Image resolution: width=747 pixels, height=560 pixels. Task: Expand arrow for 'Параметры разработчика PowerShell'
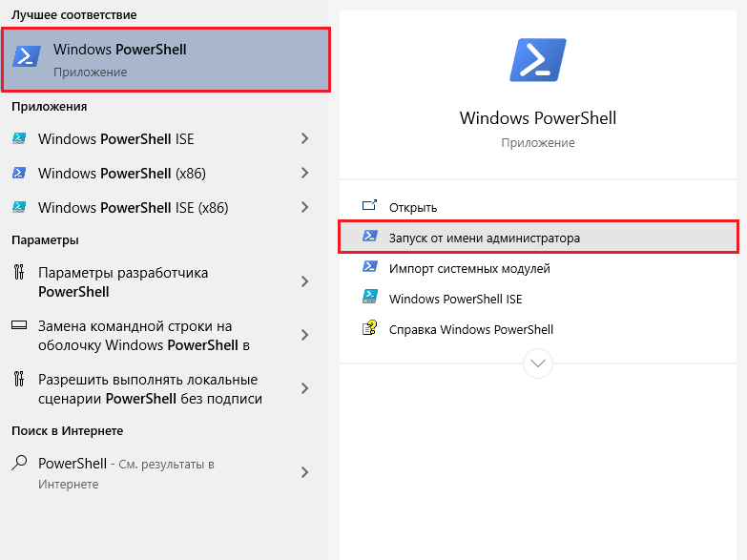pos(305,281)
